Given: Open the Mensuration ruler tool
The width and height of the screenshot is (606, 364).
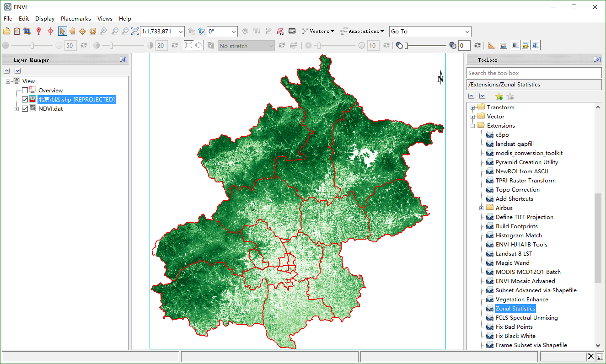Looking at the screenshot, I should point(492,45).
